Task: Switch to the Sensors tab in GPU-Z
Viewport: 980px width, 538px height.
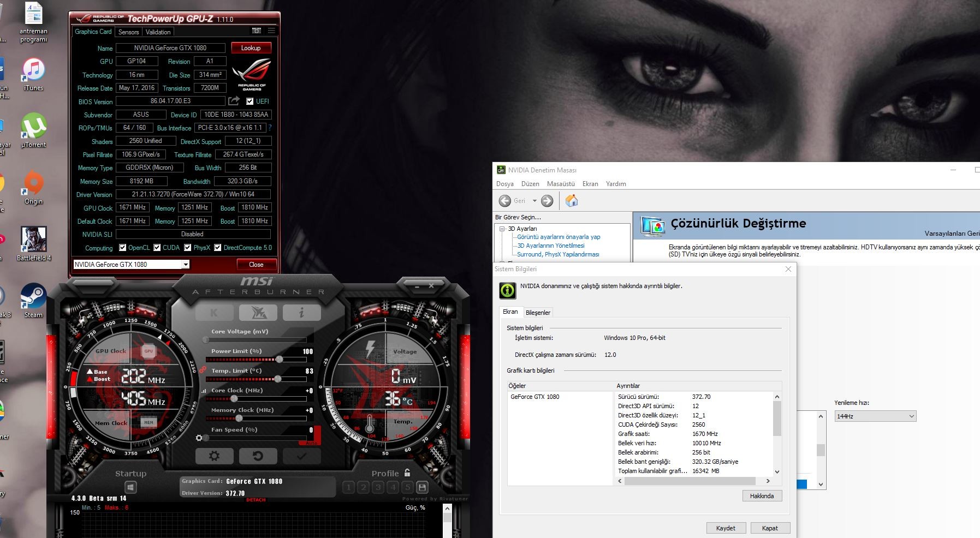Action: 129,32
